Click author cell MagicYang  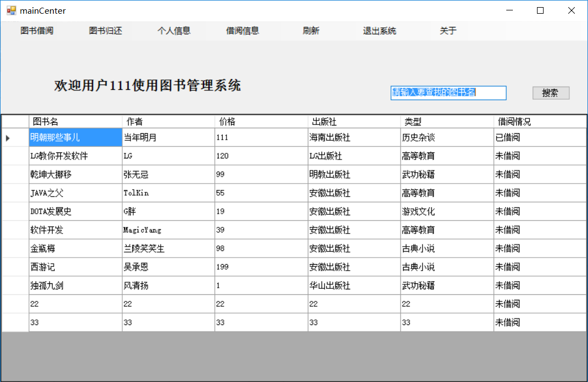click(x=168, y=230)
